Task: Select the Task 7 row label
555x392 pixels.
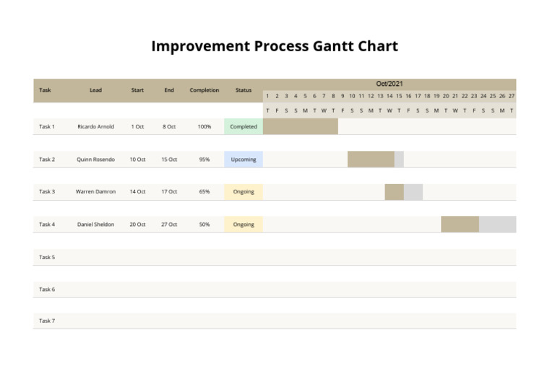Action: (x=47, y=321)
